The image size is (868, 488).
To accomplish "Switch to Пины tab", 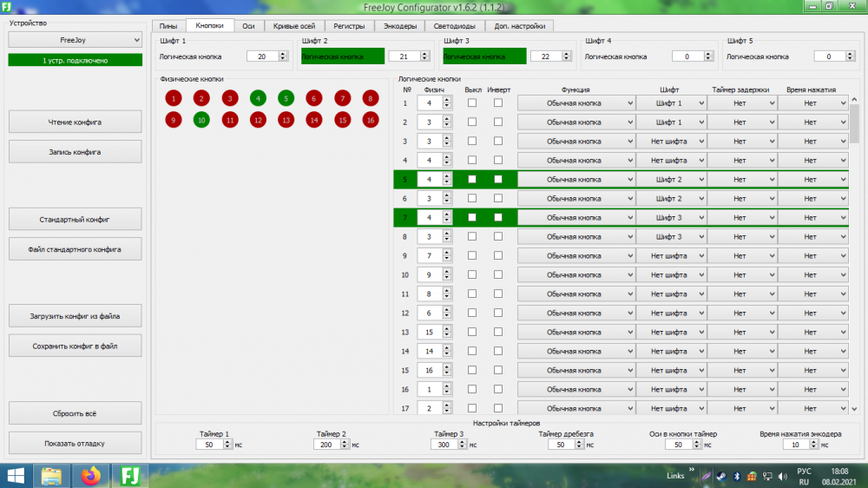I will point(168,26).
